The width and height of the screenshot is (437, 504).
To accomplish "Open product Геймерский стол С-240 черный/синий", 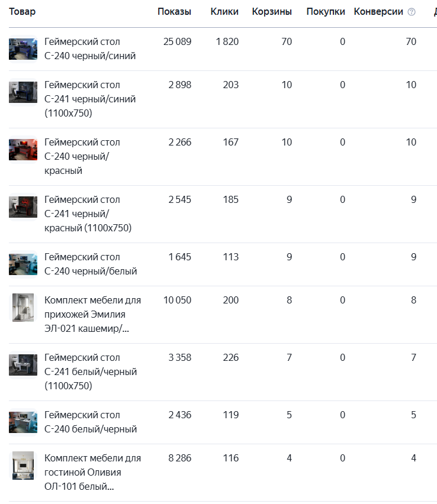I will (90, 49).
